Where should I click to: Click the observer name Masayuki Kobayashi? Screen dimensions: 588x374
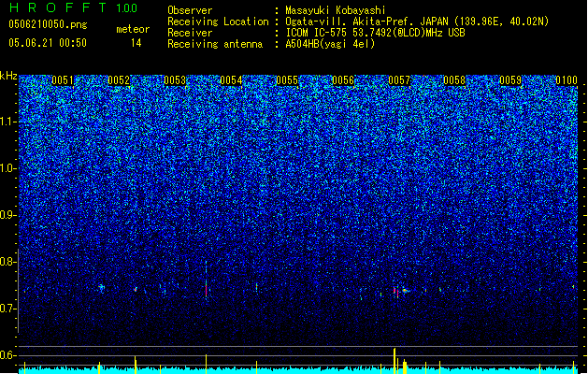(x=336, y=10)
